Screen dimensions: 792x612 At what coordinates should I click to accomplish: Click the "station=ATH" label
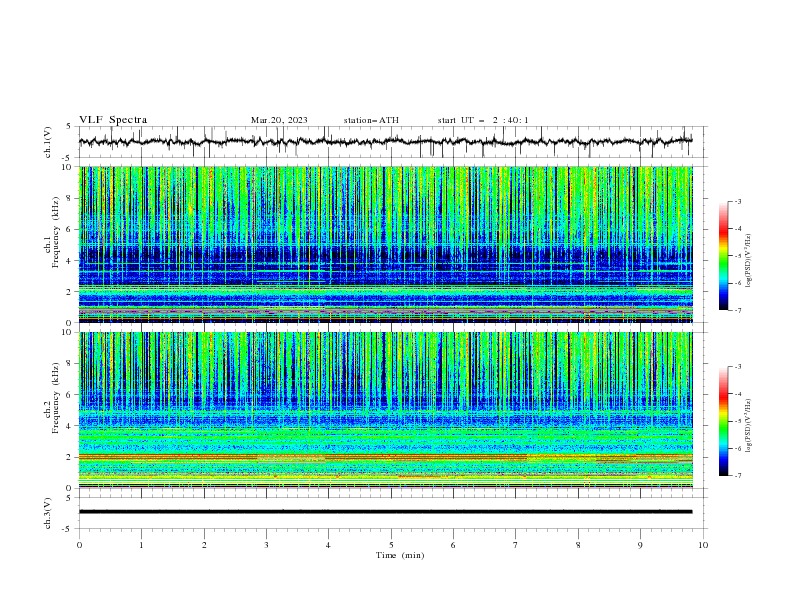click(371, 120)
